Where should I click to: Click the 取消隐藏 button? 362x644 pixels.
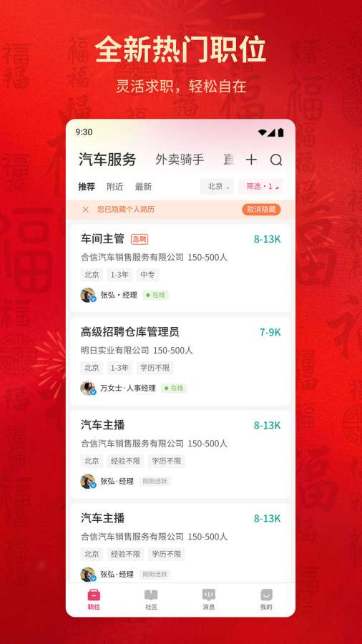coord(261,210)
